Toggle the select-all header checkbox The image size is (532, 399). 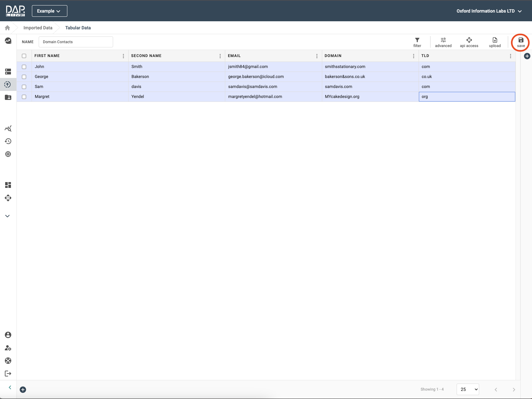click(24, 56)
